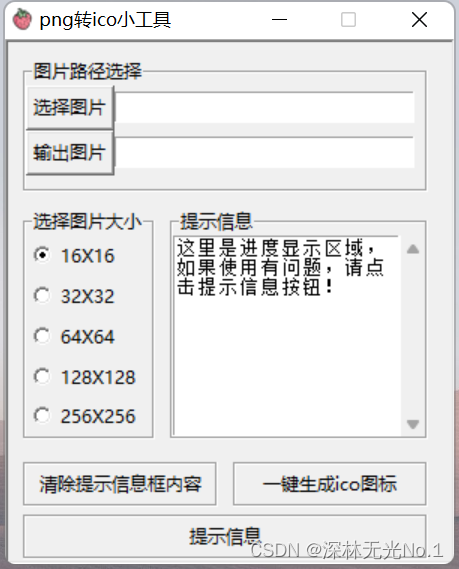Generate icon with 一键生成ico图标 button
459x569 pixels.
click(329, 484)
